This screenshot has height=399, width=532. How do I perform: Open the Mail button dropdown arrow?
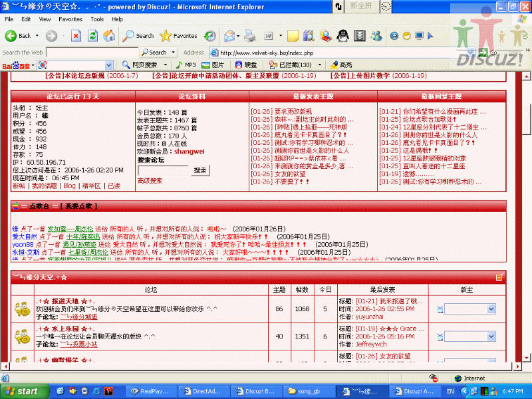[x=238, y=36]
